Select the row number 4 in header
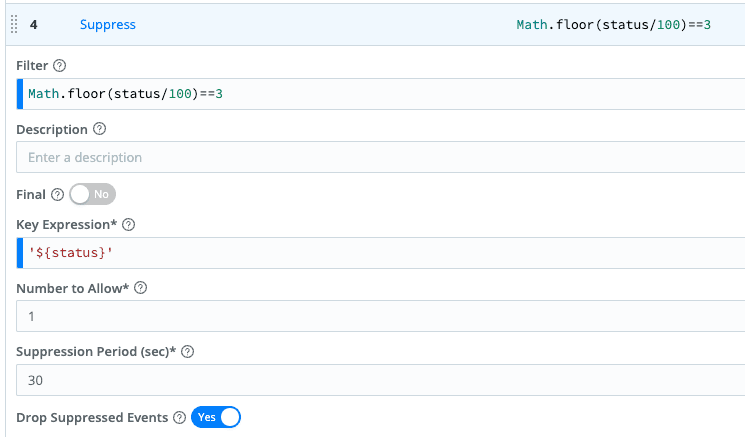Image resolution: width=745 pixels, height=437 pixels. (34, 24)
